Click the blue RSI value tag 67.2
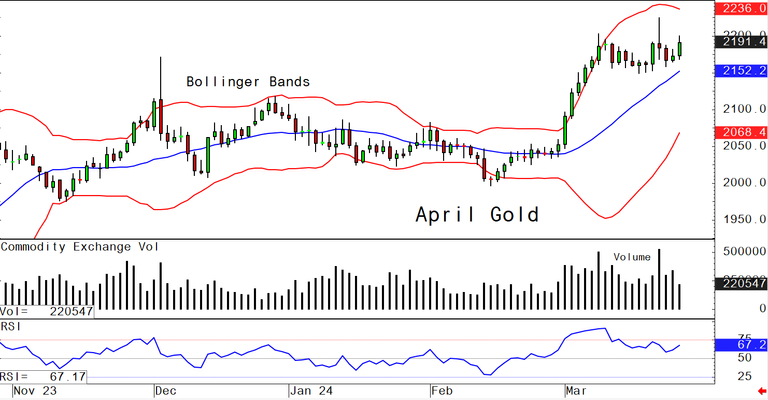The image size is (768, 400). pyautogui.click(x=741, y=345)
